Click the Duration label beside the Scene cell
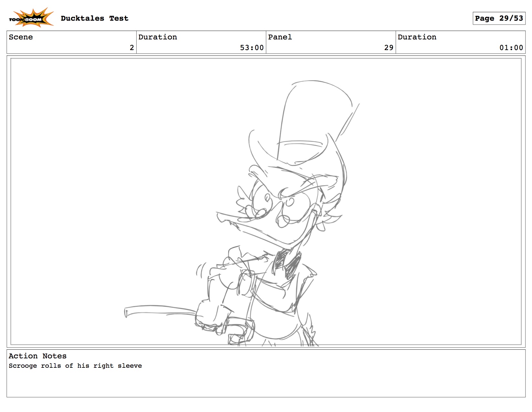The image size is (532, 412). click(x=158, y=37)
